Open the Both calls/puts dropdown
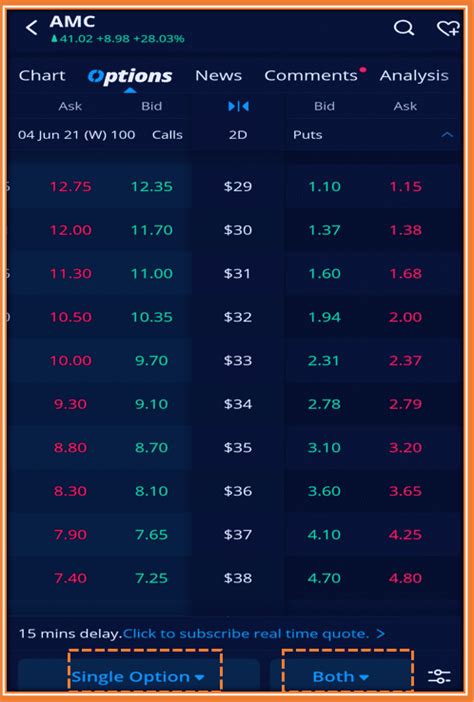Viewport: 474px width, 702px height. tap(341, 676)
